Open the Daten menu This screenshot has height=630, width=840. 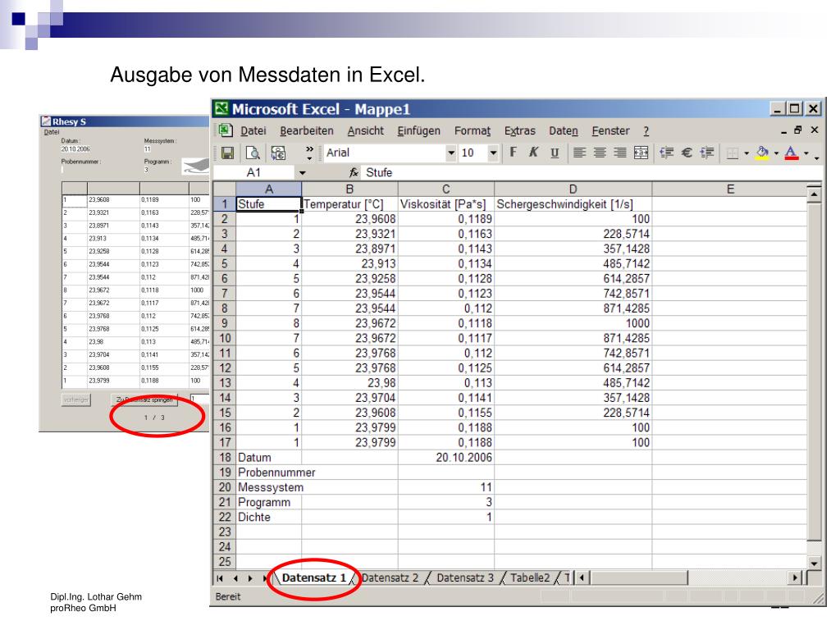tap(564, 130)
